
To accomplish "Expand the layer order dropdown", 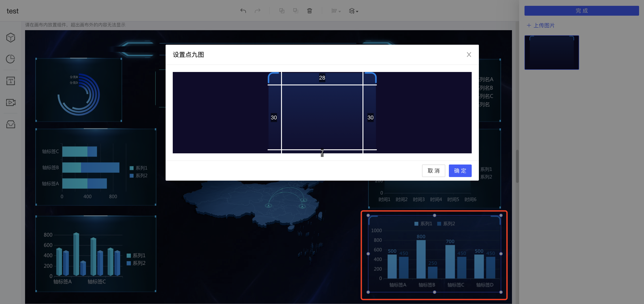I will coord(354,11).
